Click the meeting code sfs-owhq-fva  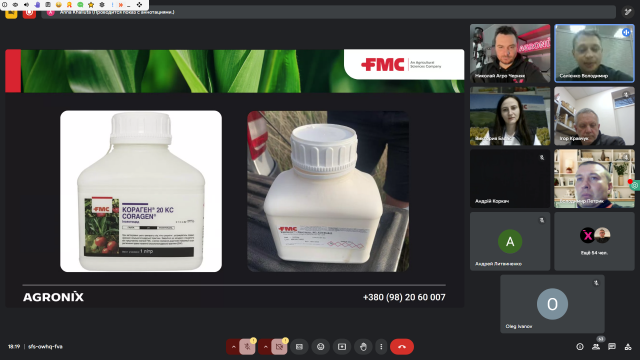coord(45,347)
